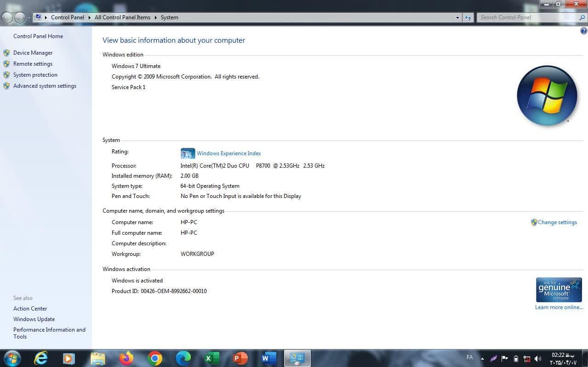Open Excel from the taskbar
588x367 pixels.
[x=211, y=358]
